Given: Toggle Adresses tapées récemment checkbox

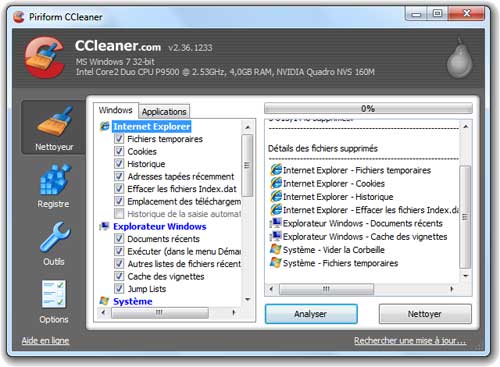Looking at the screenshot, I should [x=119, y=176].
